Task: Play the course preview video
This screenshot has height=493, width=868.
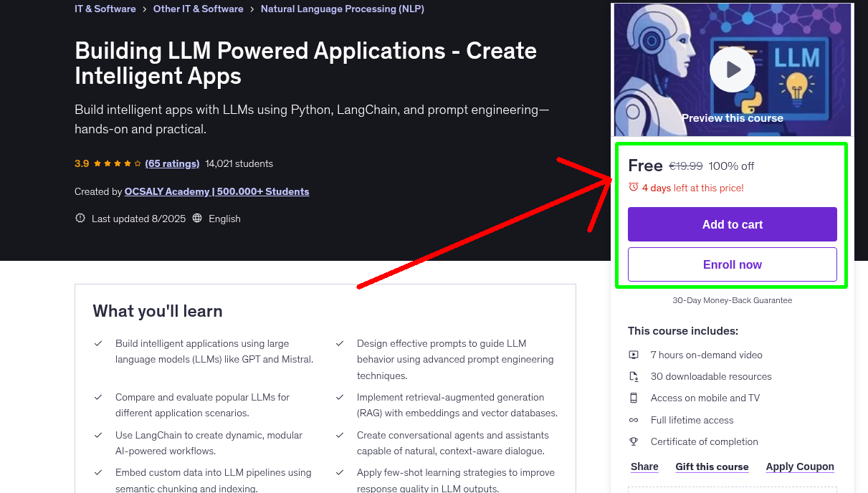Action: 732,70
